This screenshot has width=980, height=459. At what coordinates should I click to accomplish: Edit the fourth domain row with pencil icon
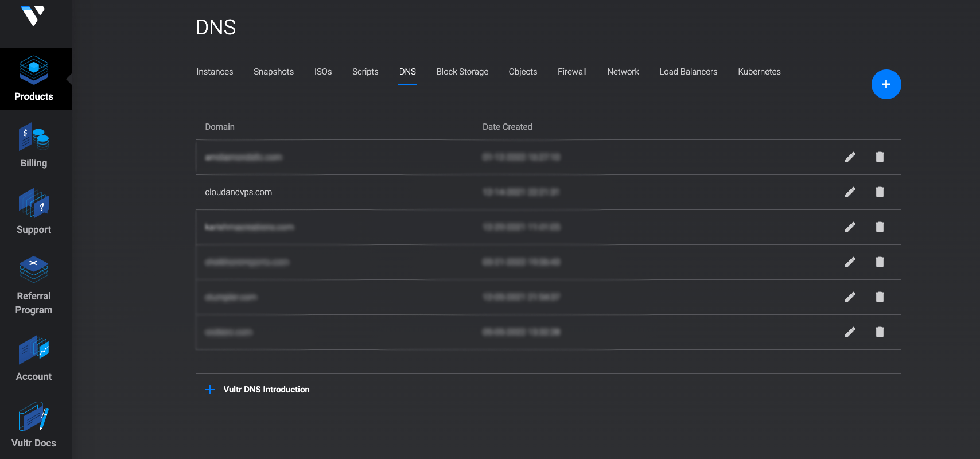coord(850,262)
